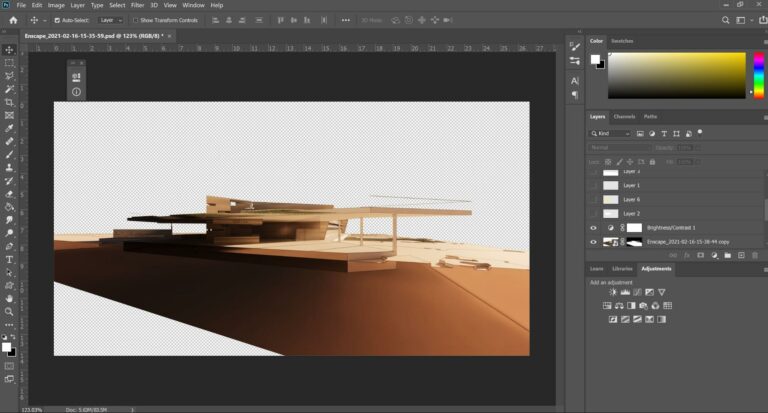Select the Paint Bucket tool
The width and height of the screenshot is (768, 413).
click(x=9, y=207)
